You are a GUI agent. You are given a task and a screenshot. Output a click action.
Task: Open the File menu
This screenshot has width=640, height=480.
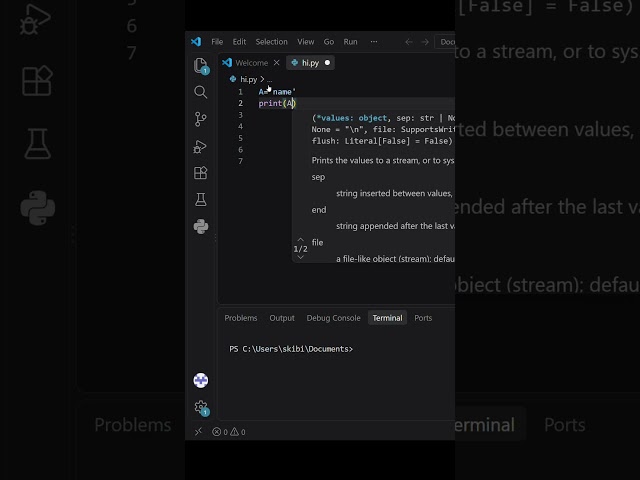click(217, 42)
